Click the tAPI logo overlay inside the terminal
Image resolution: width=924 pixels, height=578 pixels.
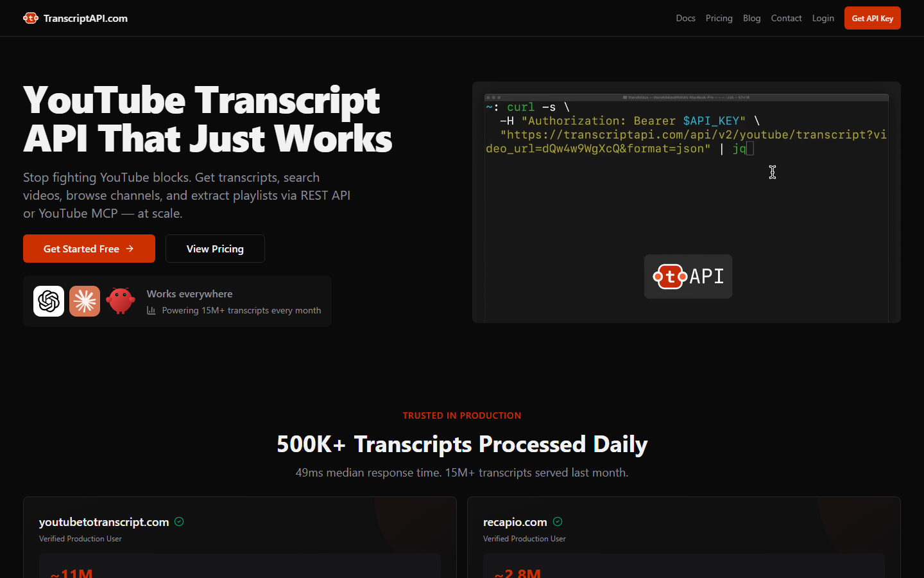coord(688,276)
